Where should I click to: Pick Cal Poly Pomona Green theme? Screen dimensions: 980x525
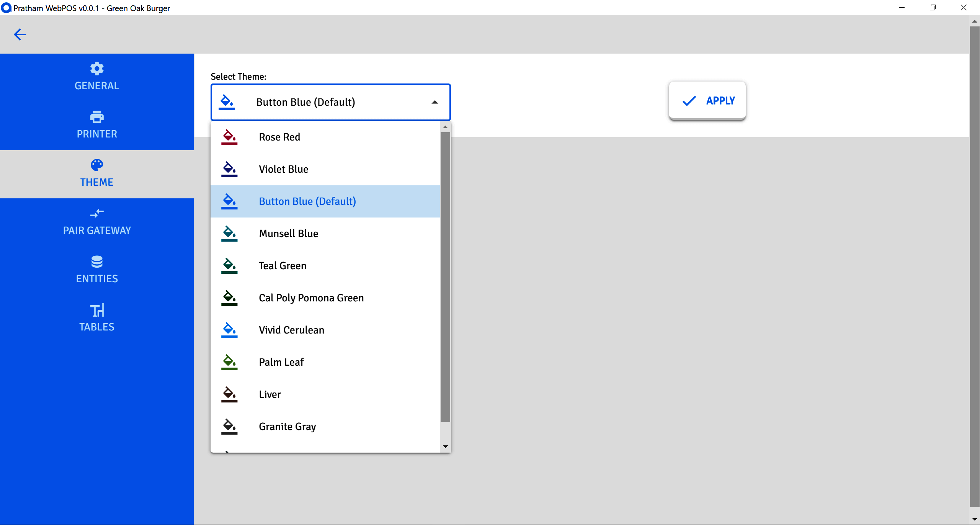tap(311, 298)
